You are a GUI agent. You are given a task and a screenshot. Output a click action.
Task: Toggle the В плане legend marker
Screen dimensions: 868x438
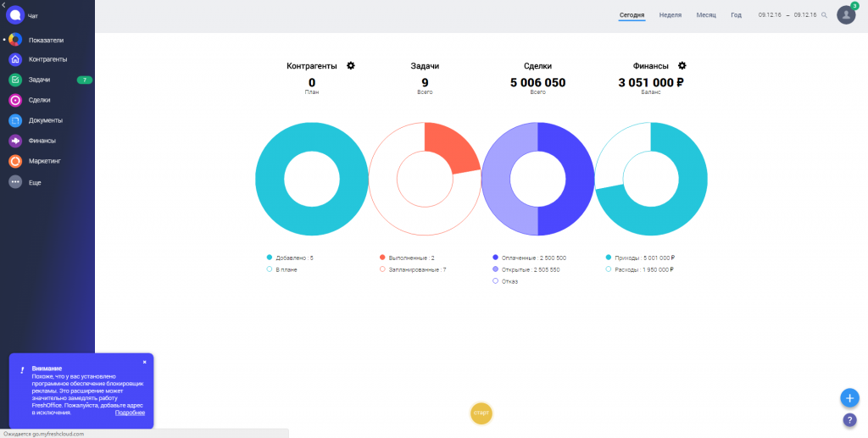(269, 269)
